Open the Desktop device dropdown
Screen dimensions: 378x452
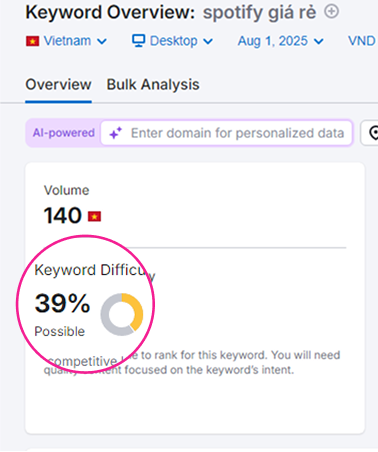click(172, 41)
